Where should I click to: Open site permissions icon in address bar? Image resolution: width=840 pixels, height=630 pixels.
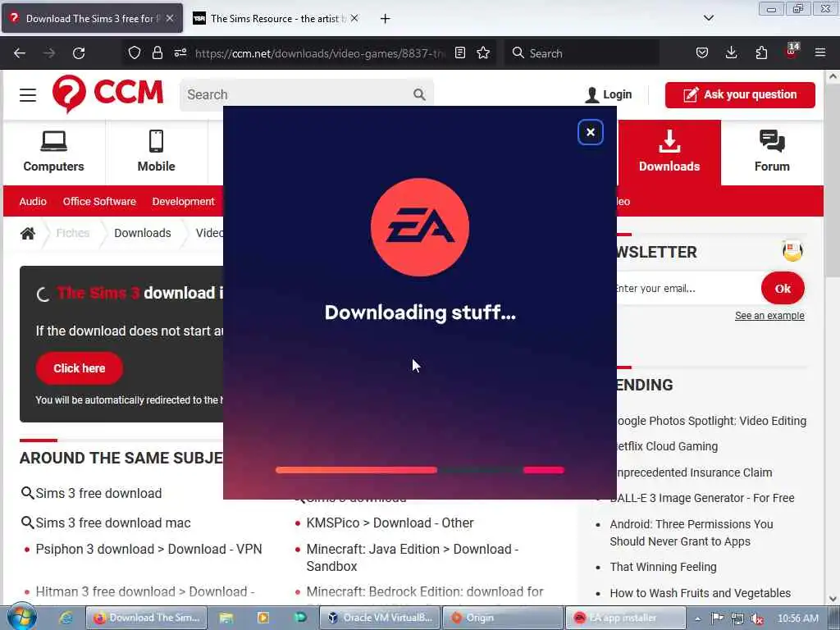tap(180, 52)
